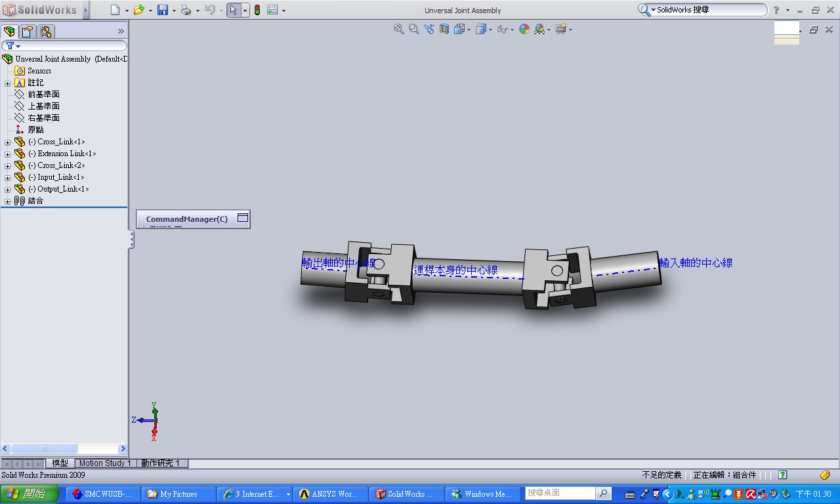Click Section View icon

click(x=444, y=29)
